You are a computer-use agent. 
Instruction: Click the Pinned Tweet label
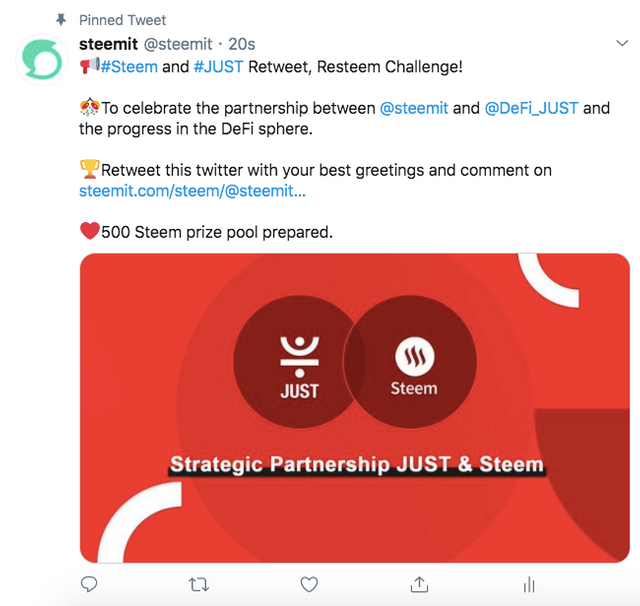(x=122, y=20)
